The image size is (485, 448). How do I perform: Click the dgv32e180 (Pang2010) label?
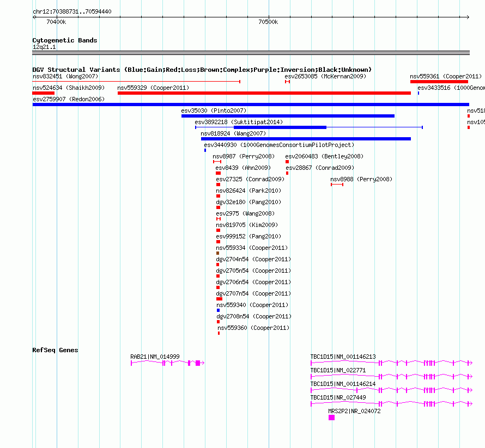(248, 202)
